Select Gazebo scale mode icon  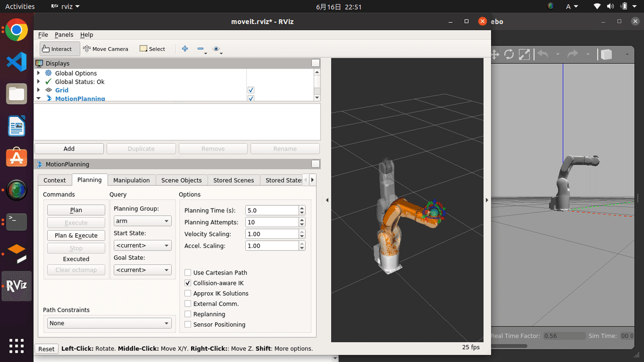click(524, 54)
